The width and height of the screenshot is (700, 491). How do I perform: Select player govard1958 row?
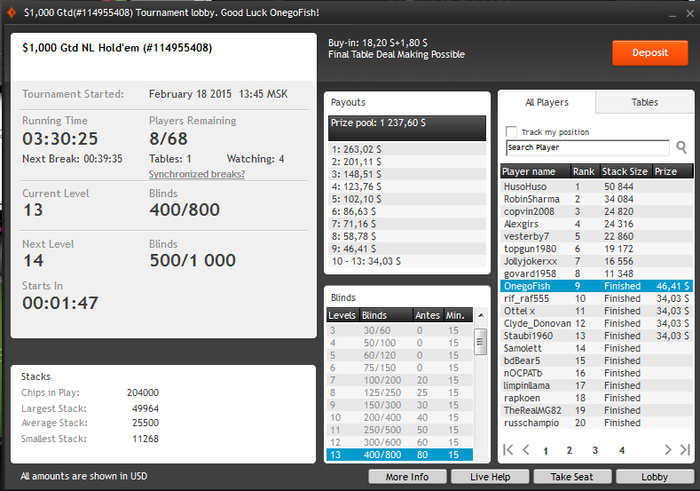coord(596,274)
